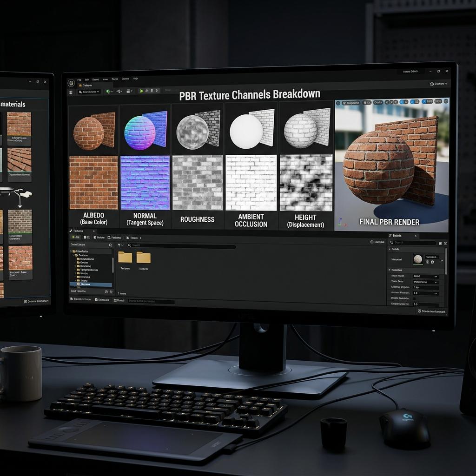This screenshot has height=476, width=476.
Task: Select the NORMAL map texture thumbnail
Action: tap(145, 182)
